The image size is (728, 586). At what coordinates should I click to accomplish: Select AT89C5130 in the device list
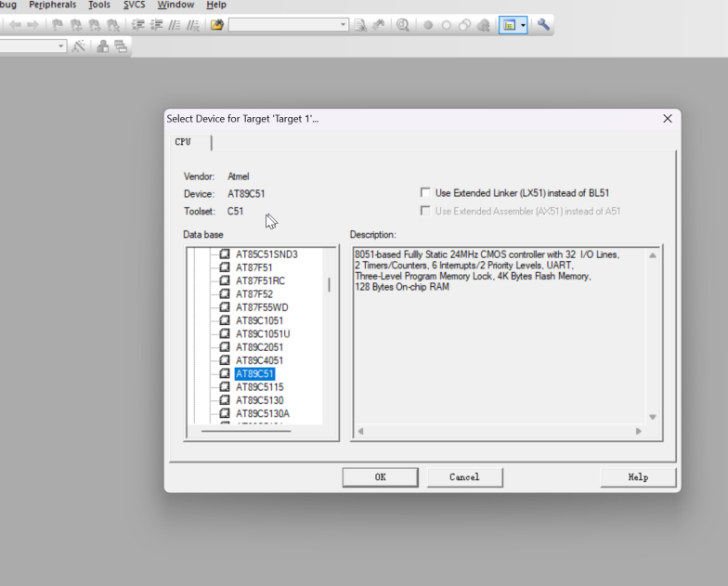click(x=260, y=400)
